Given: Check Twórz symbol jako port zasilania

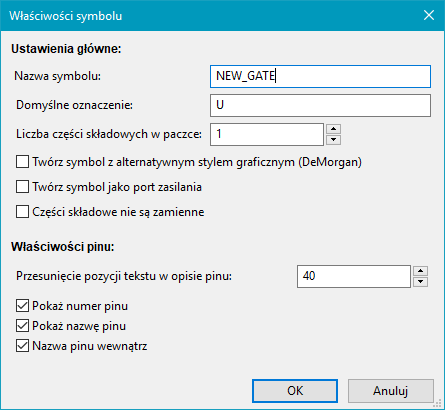Looking at the screenshot, I should (22, 187).
